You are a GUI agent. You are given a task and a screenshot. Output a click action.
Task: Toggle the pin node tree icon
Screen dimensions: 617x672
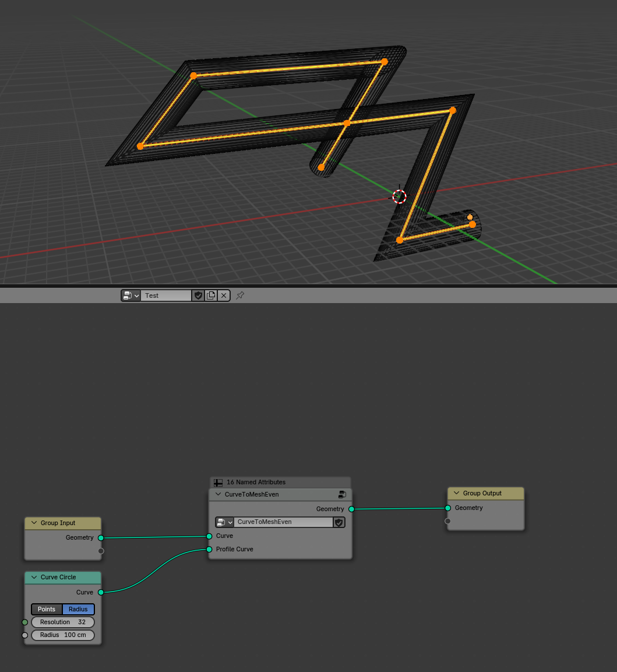click(x=240, y=295)
